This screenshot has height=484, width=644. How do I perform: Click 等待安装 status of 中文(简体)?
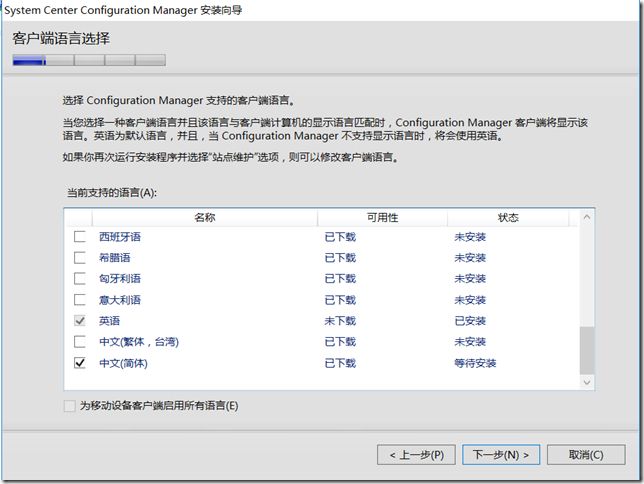(x=475, y=363)
